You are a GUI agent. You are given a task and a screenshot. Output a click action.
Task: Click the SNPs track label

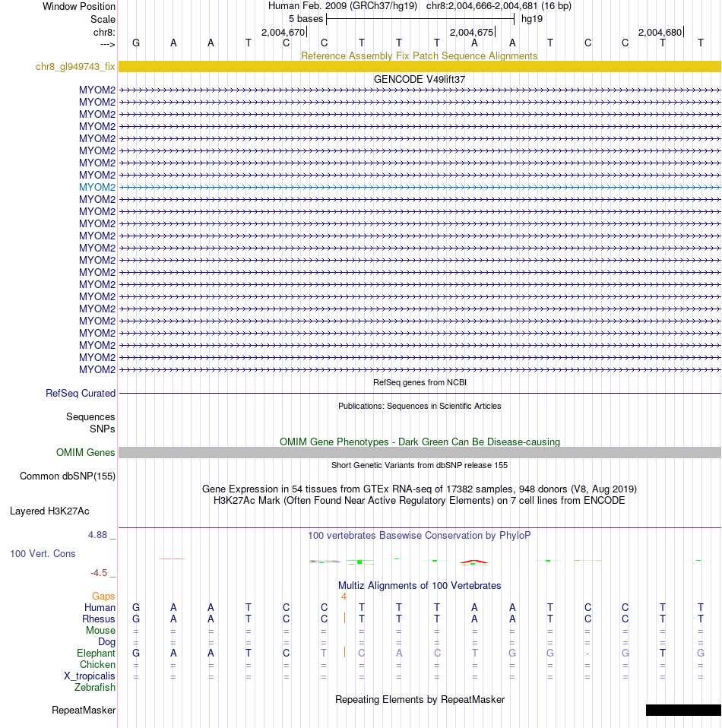[102, 429]
